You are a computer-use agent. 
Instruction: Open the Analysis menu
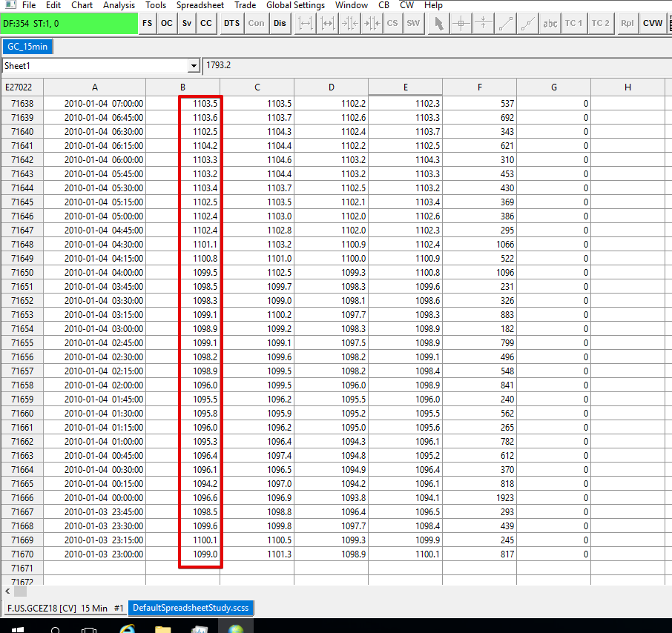(x=119, y=5)
